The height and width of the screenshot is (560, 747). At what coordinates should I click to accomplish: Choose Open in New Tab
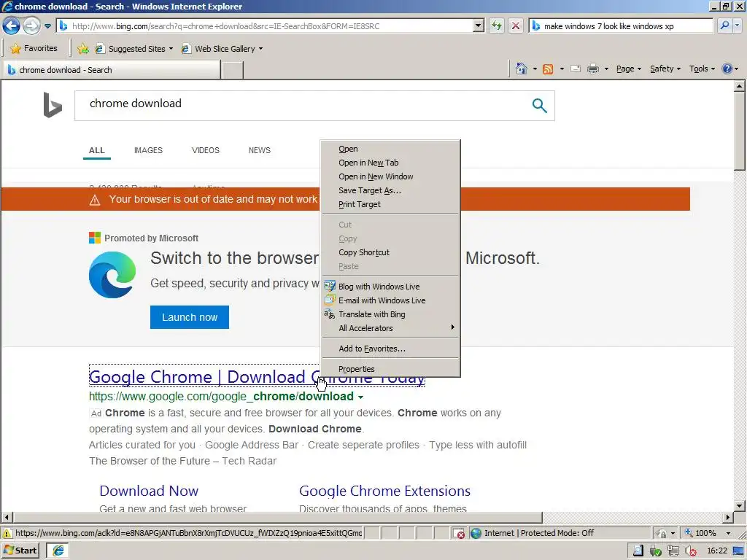pyautogui.click(x=390, y=163)
